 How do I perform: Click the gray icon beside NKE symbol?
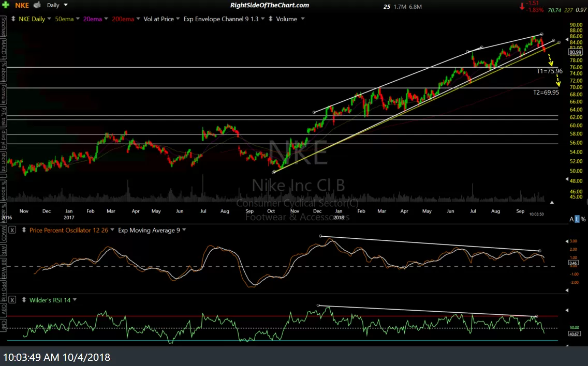pos(37,5)
